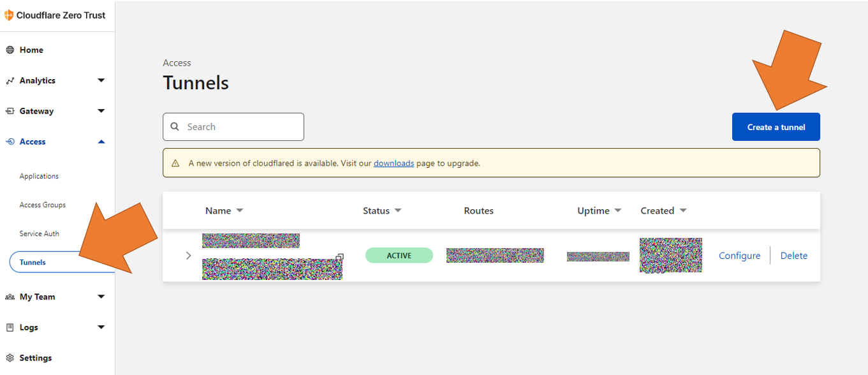Screen dimensions: 868x375
Task: Expand the Analytics menu arrow
Action: pyautogui.click(x=101, y=80)
